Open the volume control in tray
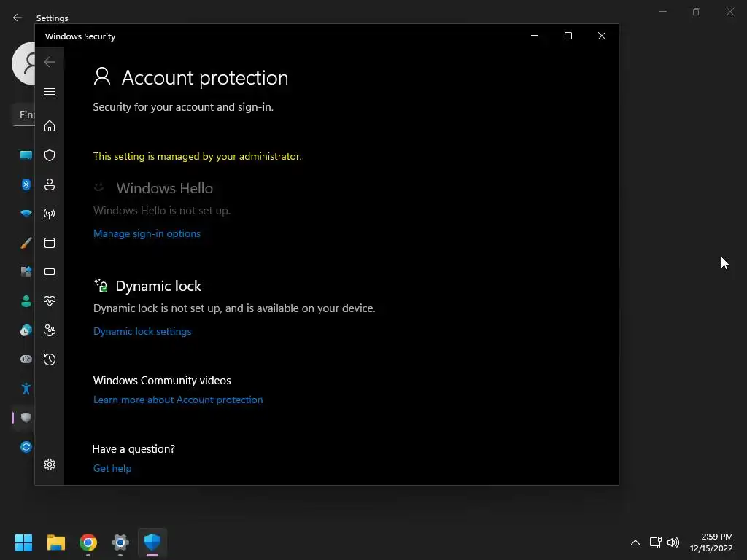Image resolution: width=747 pixels, height=560 pixels. click(x=673, y=542)
